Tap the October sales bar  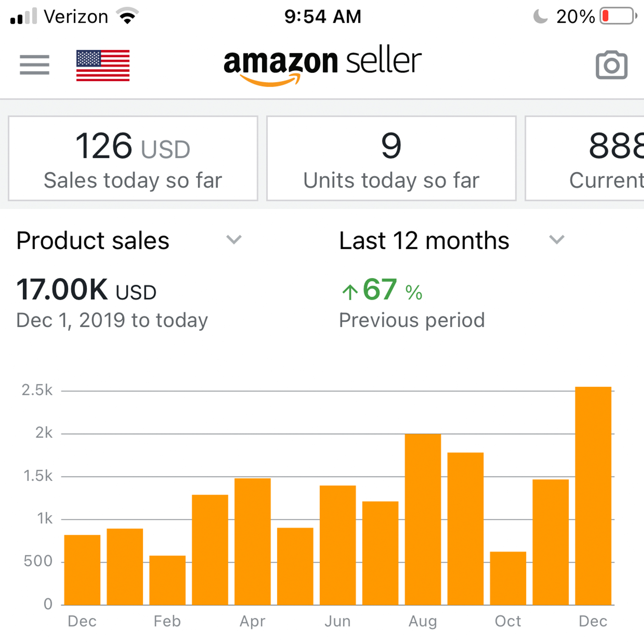point(508,579)
